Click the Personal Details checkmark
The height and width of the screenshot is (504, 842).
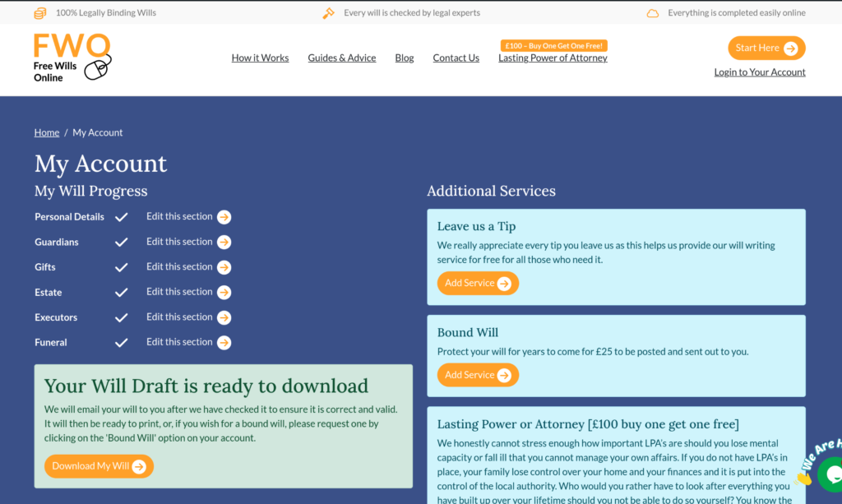(122, 217)
